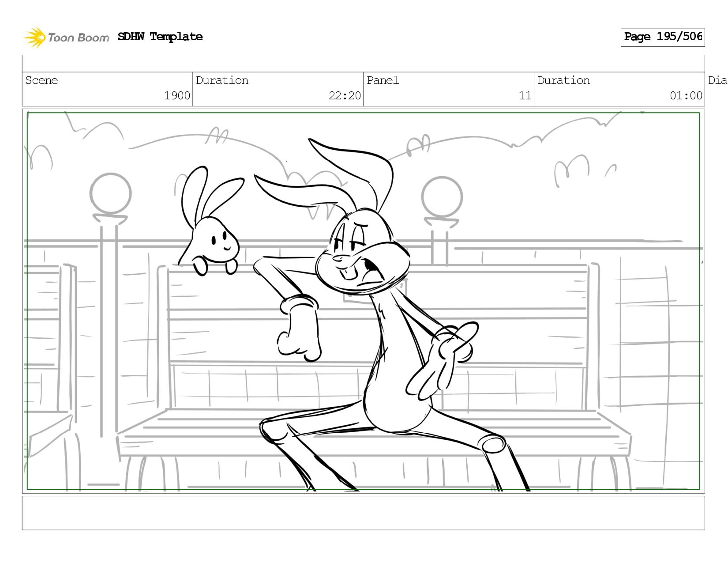728x563 pixels.
Task: Select the 'SDHW Template' title text
Action: click(x=160, y=37)
